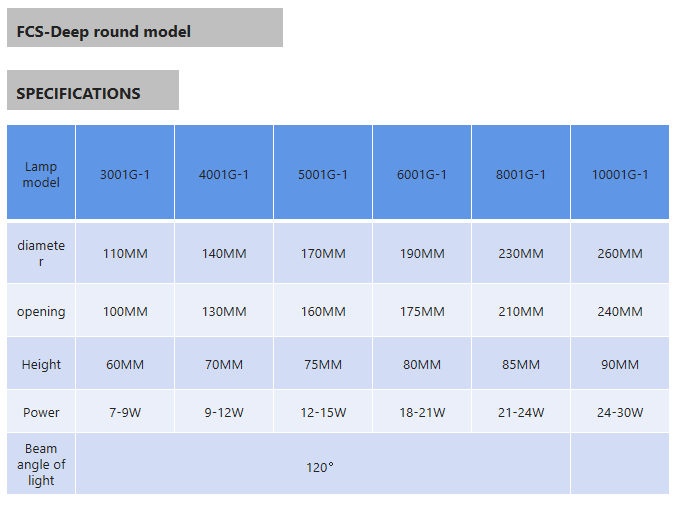Click the Lamp model row label
Image resolution: width=678 pixels, height=513 pixels.
point(41,174)
